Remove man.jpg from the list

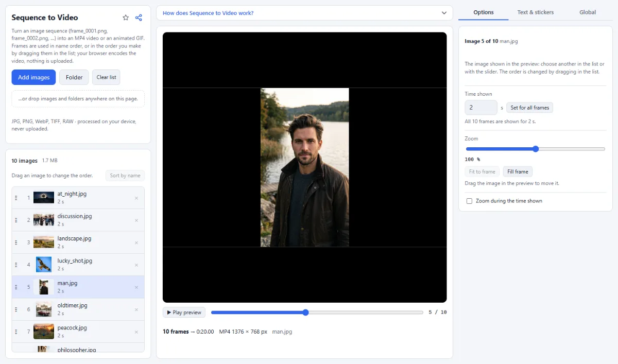pyautogui.click(x=136, y=287)
